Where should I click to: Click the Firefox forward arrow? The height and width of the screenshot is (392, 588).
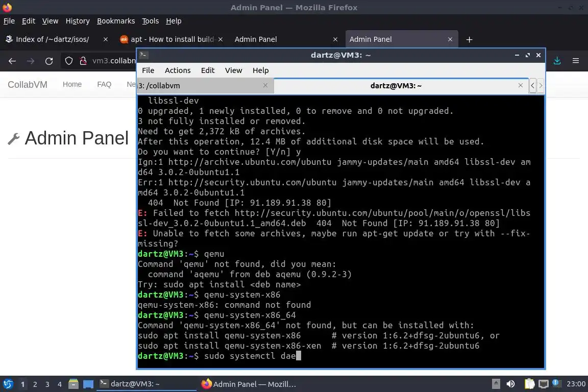31,61
